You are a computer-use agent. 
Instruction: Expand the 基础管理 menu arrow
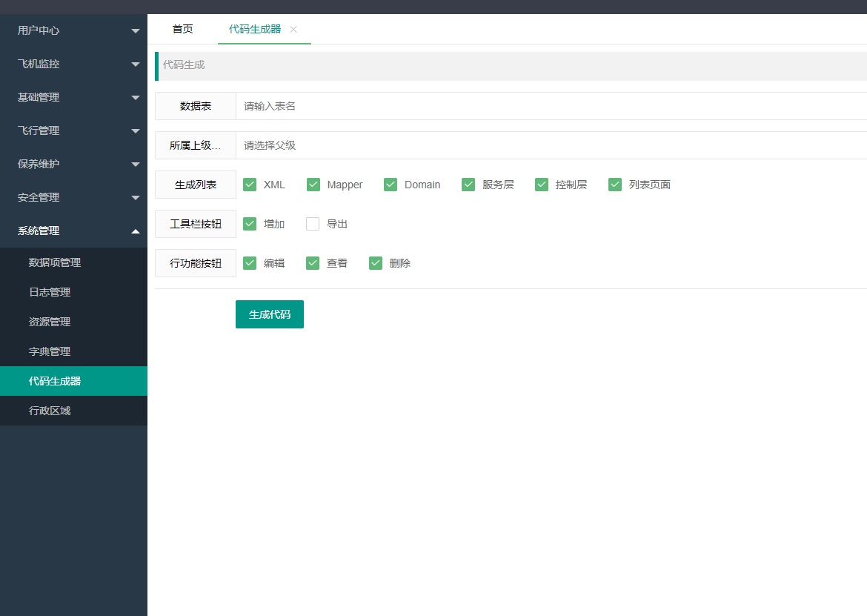(136, 98)
